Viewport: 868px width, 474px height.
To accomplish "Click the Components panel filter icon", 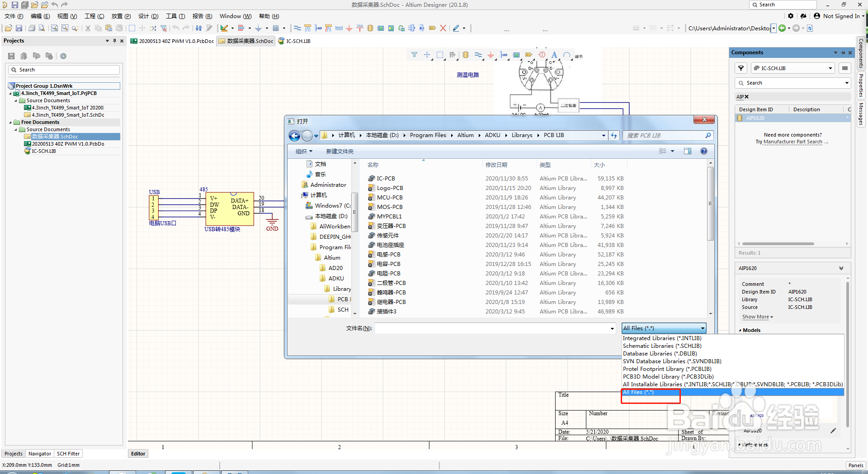I will pos(741,68).
